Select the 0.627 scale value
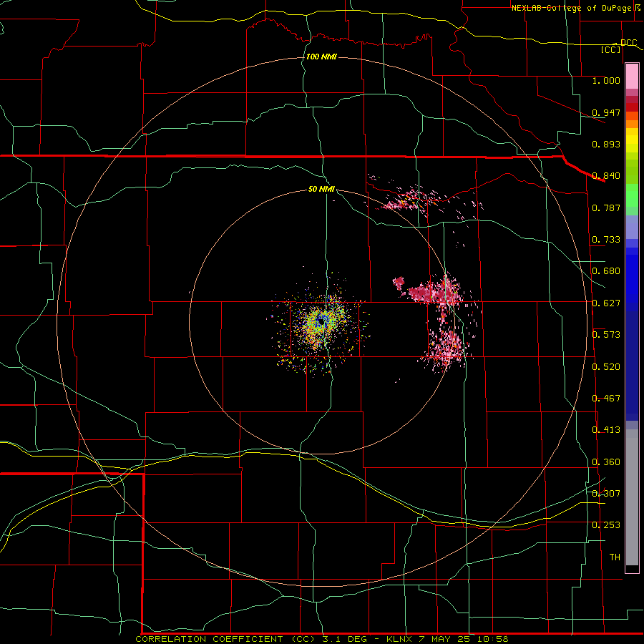 [x=606, y=303]
